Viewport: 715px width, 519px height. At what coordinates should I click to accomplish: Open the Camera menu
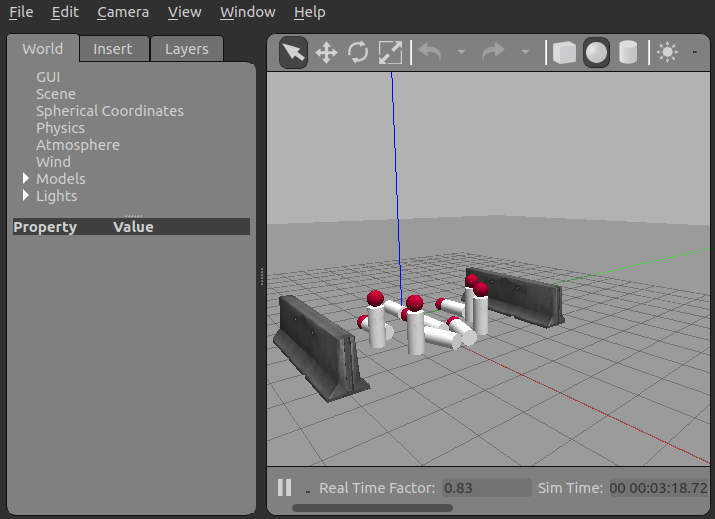tap(123, 12)
